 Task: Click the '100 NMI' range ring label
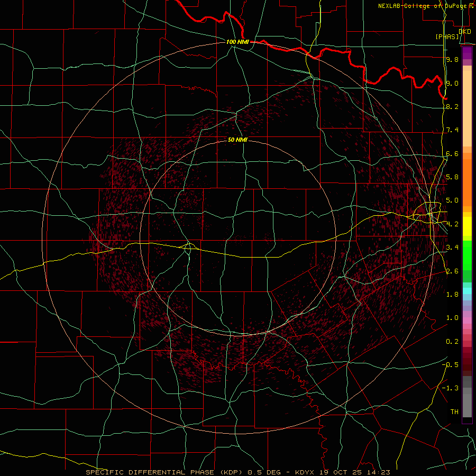(x=237, y=42)
